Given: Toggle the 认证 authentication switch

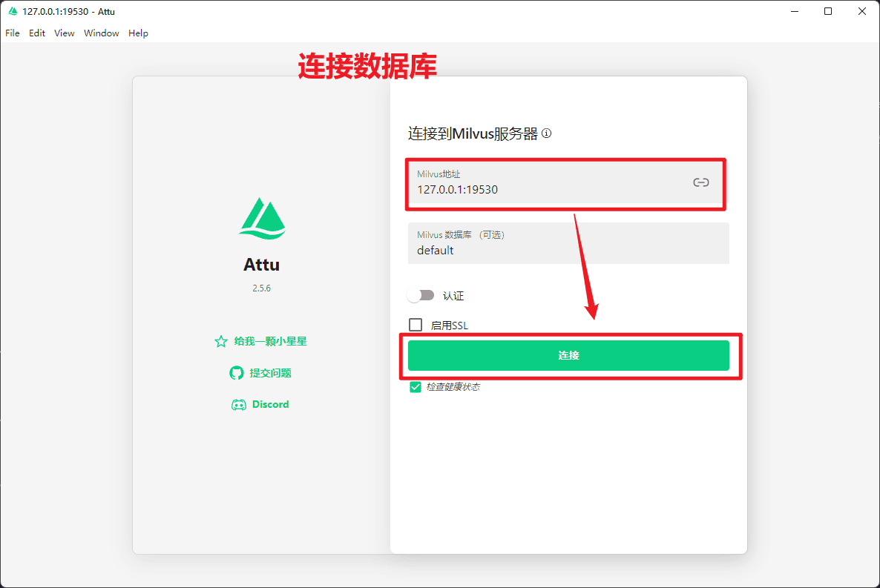Looking at the screenshot, I should [x=421, y=295].
